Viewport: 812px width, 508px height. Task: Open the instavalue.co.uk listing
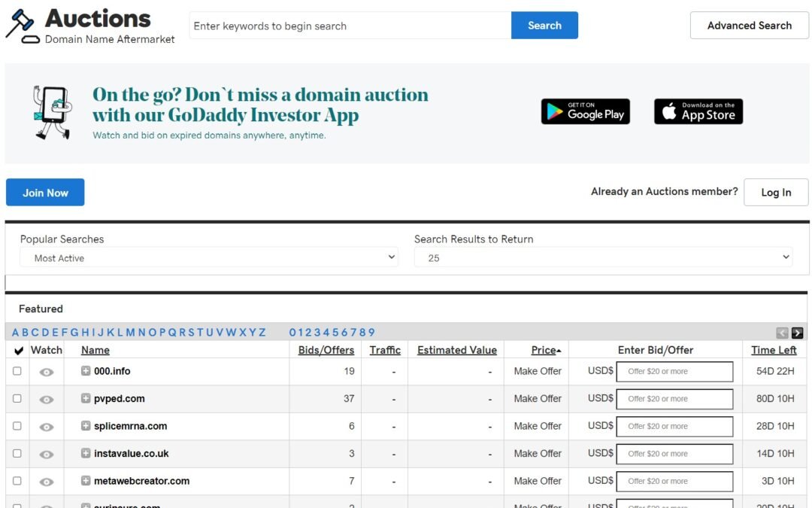coord(131,454)
